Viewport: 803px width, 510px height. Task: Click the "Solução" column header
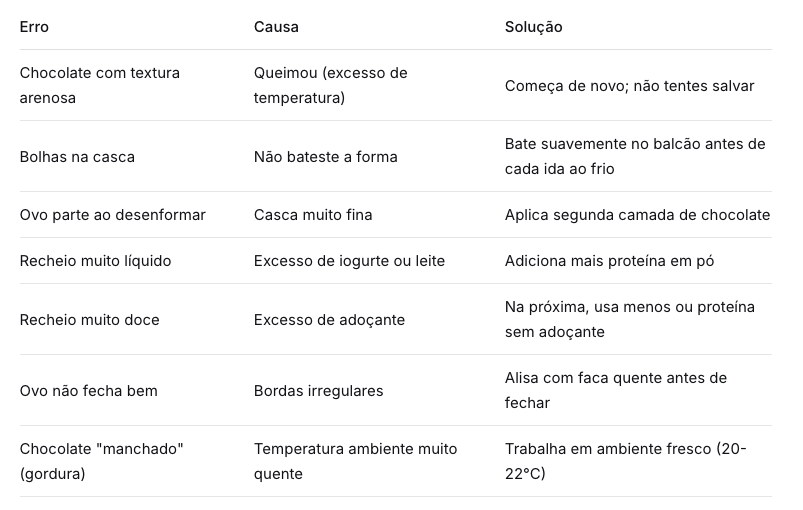(533, 27)
